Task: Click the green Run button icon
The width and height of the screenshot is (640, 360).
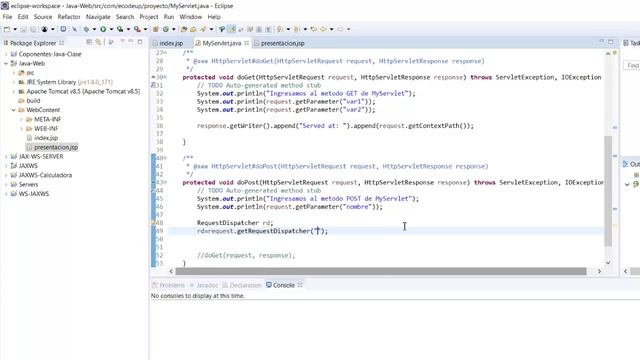Action: pyautogui.click(x=103, y=29)
